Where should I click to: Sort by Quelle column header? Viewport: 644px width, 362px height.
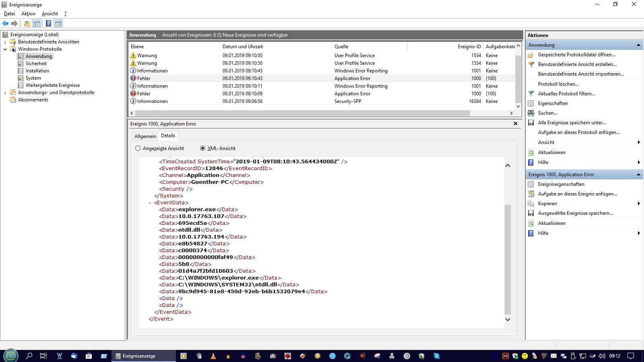(369, 47)
